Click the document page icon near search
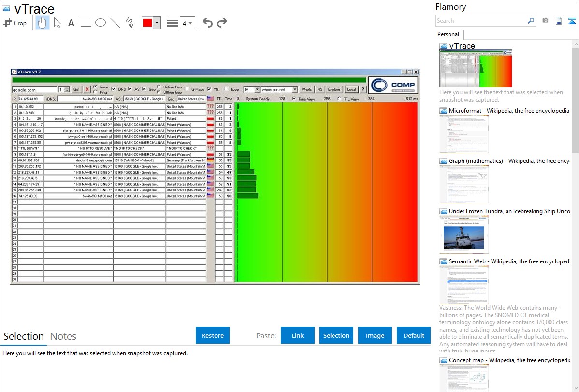The image size is (579, 392). [559, 21]
